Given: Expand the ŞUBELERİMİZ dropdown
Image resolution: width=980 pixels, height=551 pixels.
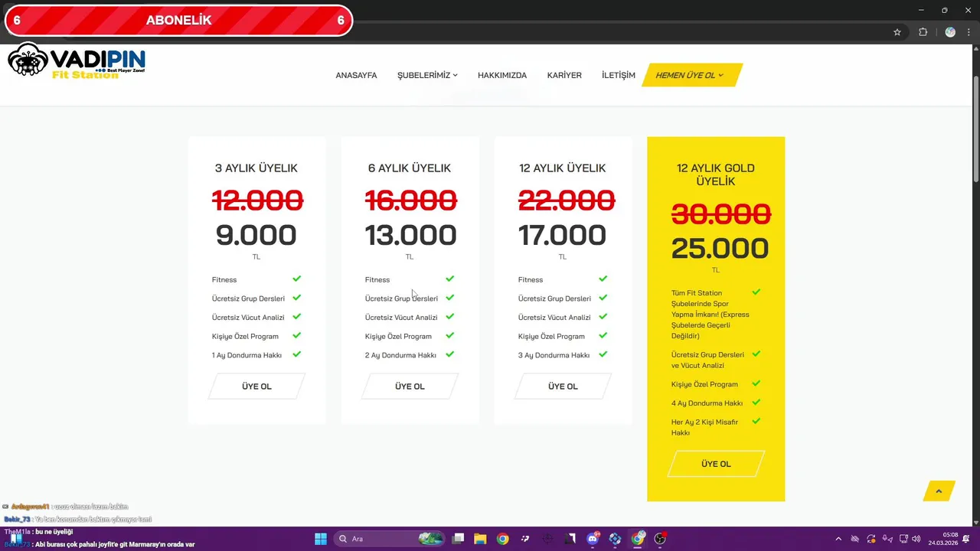Looking at the screenshot, I should (x=427, y=75).
